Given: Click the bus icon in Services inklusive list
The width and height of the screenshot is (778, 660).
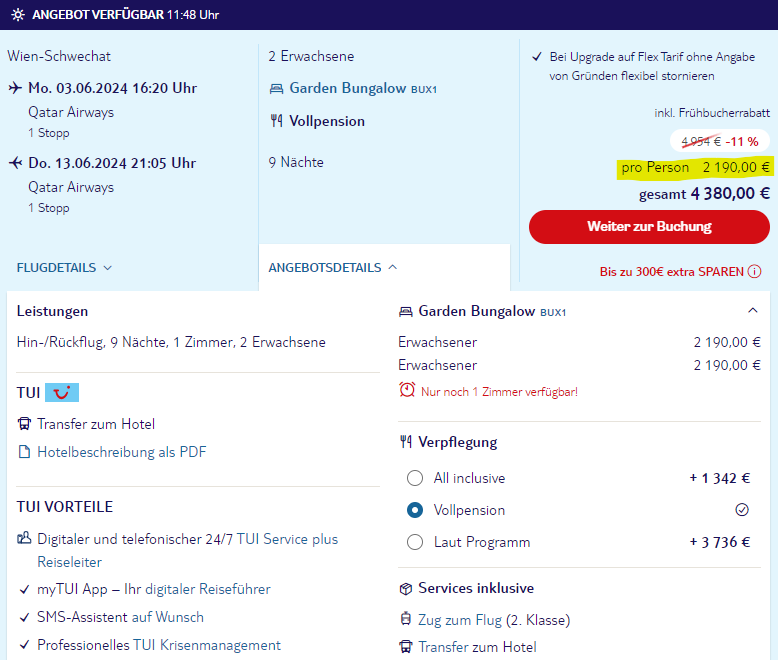Looking at the screenshot, I should [406, 647].
